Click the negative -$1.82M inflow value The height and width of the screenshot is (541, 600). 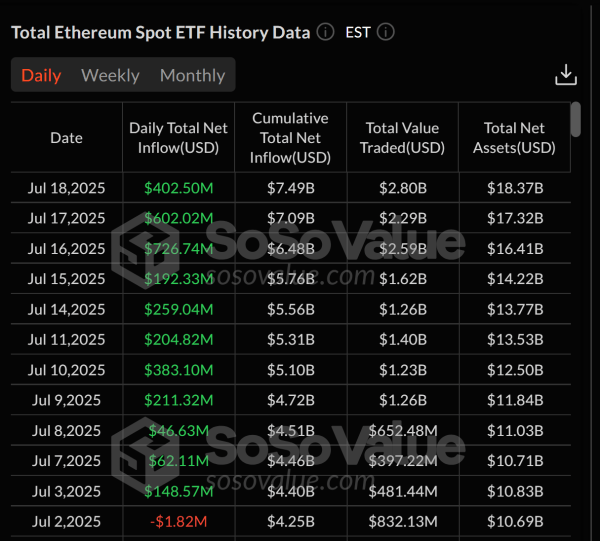click(179, 522)
